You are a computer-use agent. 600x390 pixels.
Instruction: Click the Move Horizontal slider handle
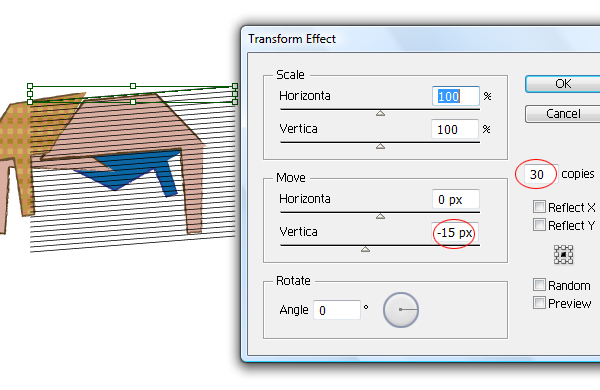[x=380, y=216]
